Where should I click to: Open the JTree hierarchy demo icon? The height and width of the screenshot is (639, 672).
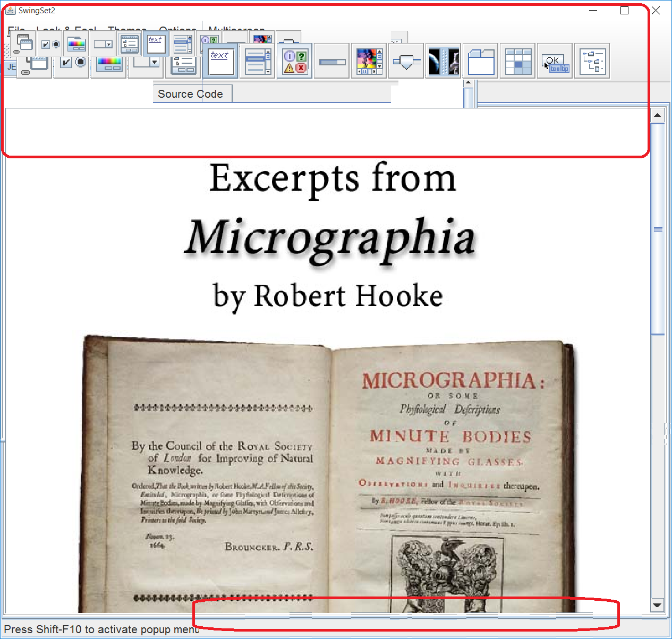[x=592, y=61]
